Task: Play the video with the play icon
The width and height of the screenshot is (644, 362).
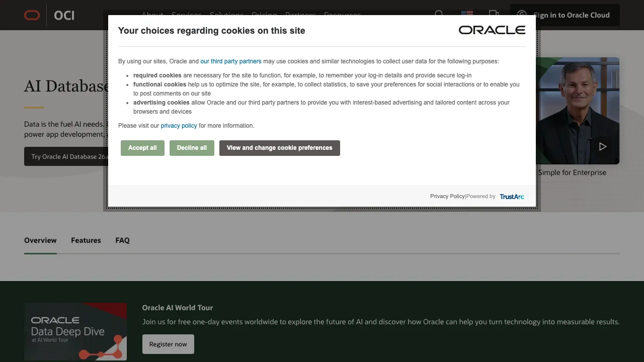Action: [x=602, y=147]
